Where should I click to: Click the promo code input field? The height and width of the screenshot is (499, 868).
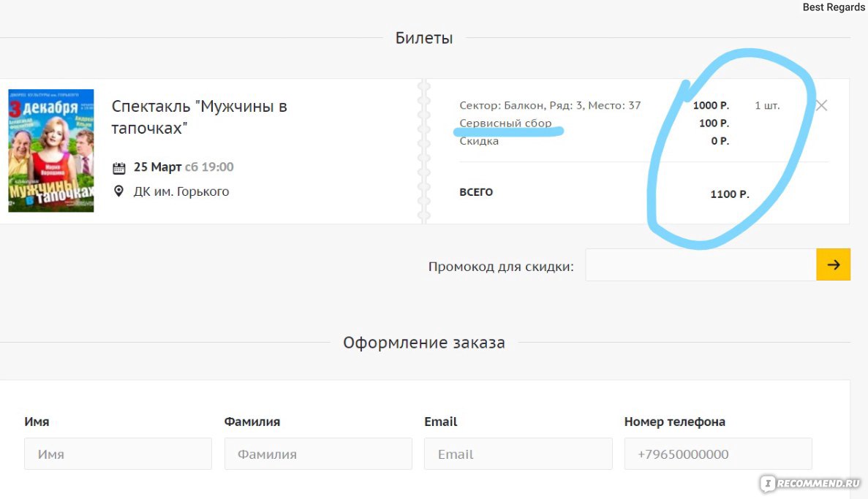pos(701,264)
